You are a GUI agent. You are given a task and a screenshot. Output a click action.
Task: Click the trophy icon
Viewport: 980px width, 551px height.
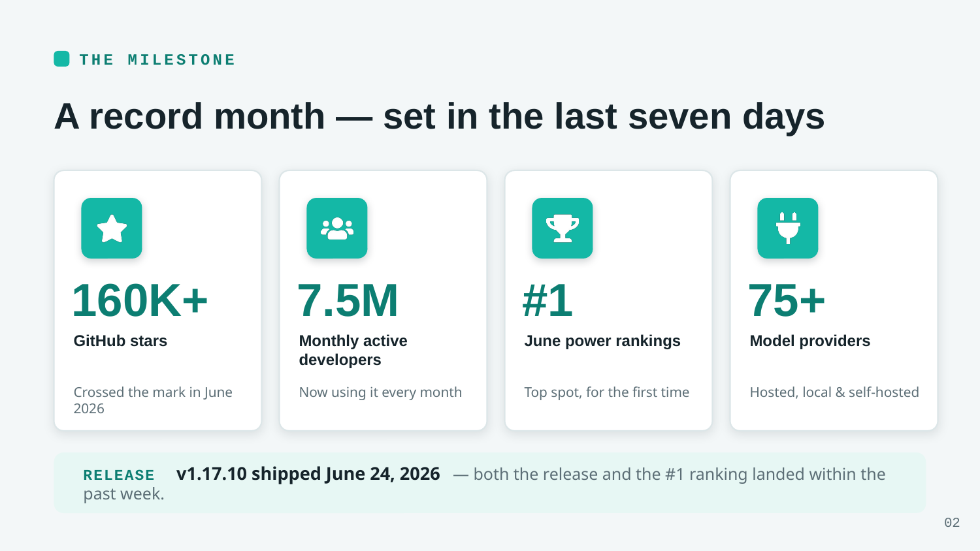tap(563, 228)
